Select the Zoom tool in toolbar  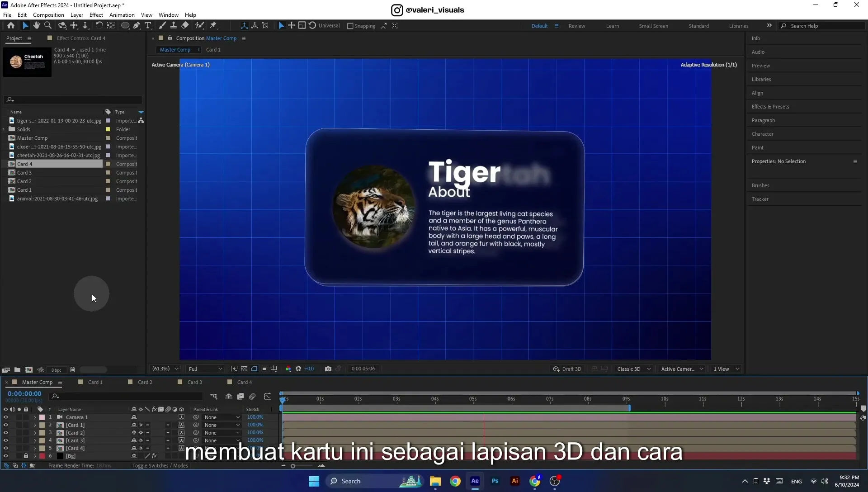[x=48, y=26]
